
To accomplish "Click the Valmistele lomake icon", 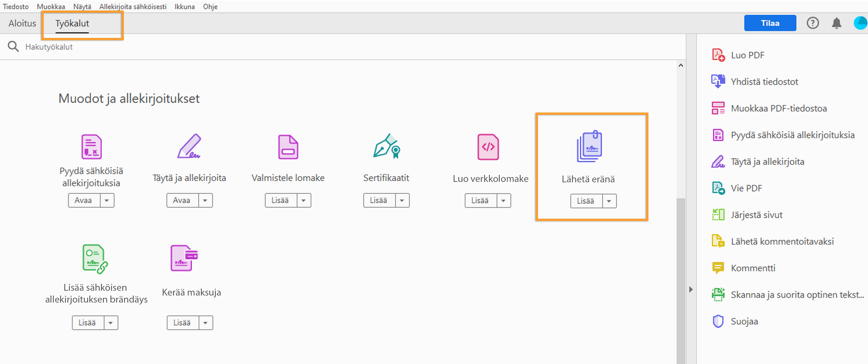I will (288, 147).
